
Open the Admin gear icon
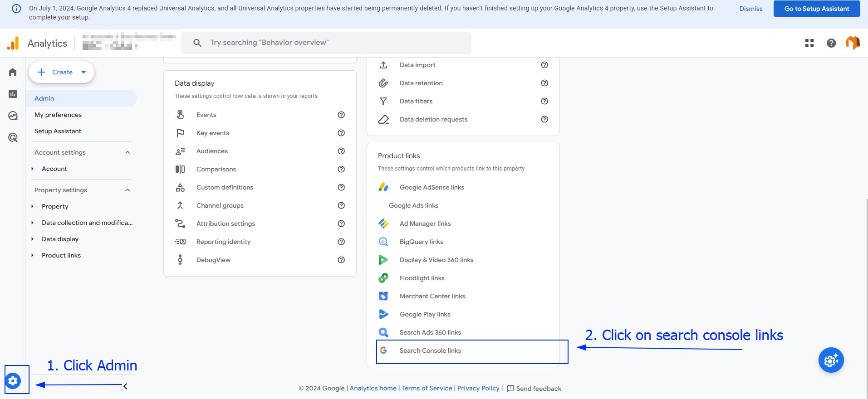pyautogui.click(x=13, y=381)
